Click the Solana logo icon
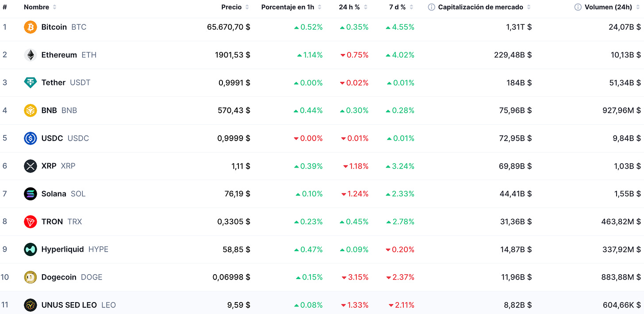Image resolution: width=644 pixels, height=314 pixels. tap(31, 194)
